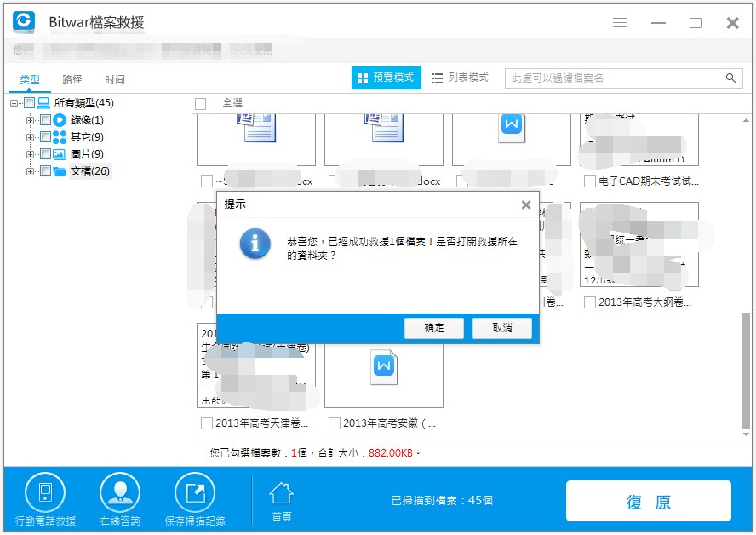Open the 行動電話救援 mobile rescue icon
756x535 pixels.
(45, 492)
